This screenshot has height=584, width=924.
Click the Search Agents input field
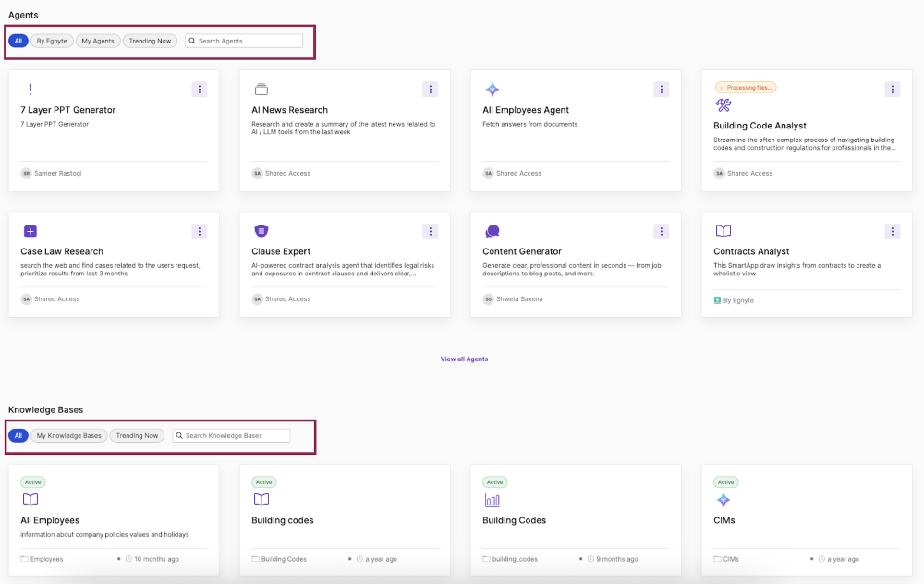coord(248,41)
